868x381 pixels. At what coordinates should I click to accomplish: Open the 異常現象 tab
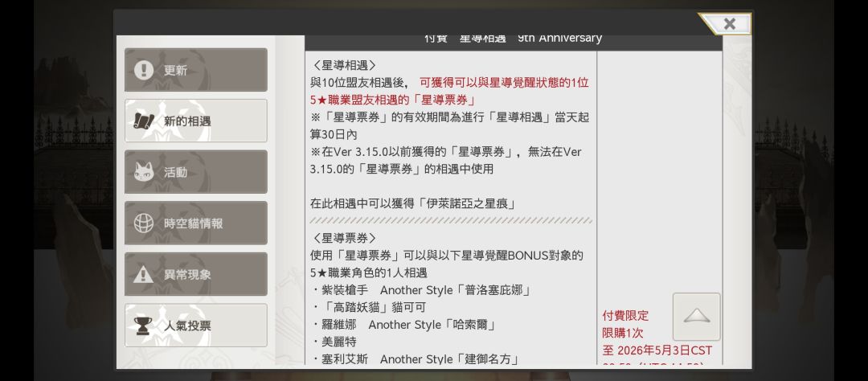click(x=195, y=274)
